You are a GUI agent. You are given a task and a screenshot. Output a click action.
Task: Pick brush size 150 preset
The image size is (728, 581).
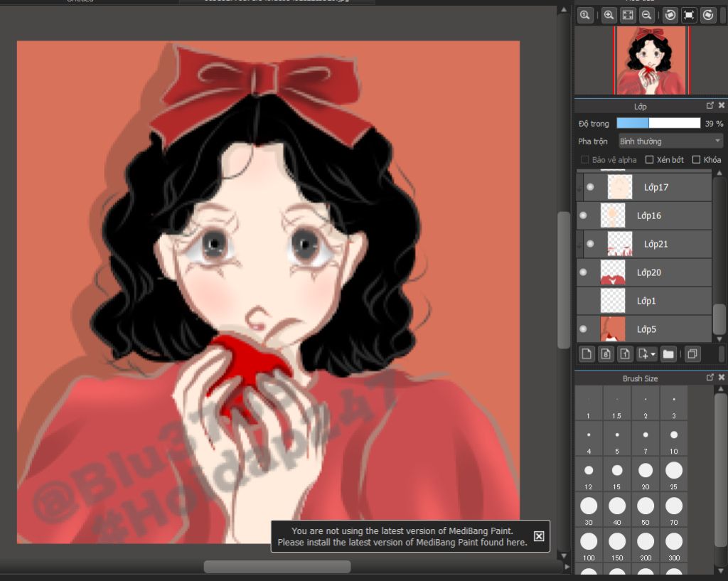[616, 545]
